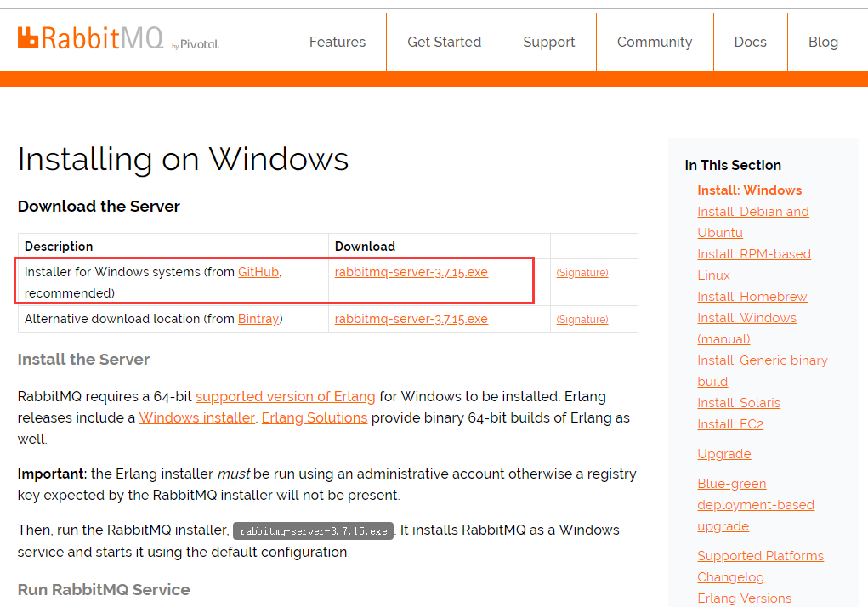868x607 pixels.
Task: Click the Run RabbitMQ Service heading
Action: coord(104,590)
